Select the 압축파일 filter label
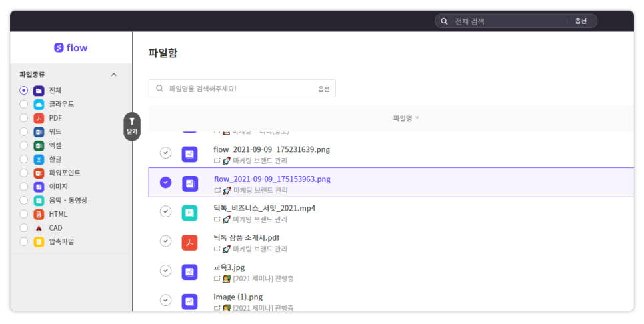 (62, 241)
